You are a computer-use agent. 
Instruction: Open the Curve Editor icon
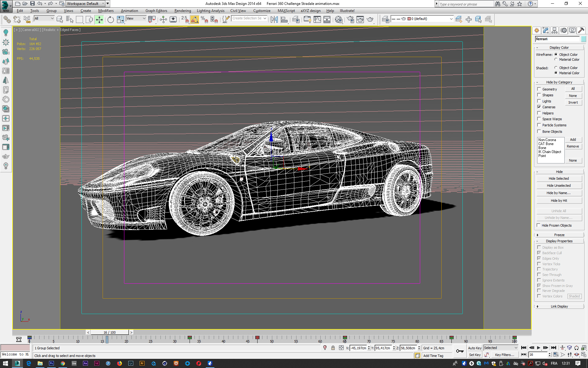point(317,20)
